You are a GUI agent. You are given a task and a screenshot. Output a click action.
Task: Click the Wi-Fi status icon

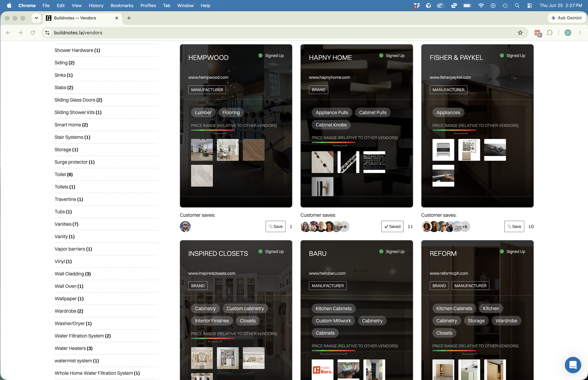point(481,5)
